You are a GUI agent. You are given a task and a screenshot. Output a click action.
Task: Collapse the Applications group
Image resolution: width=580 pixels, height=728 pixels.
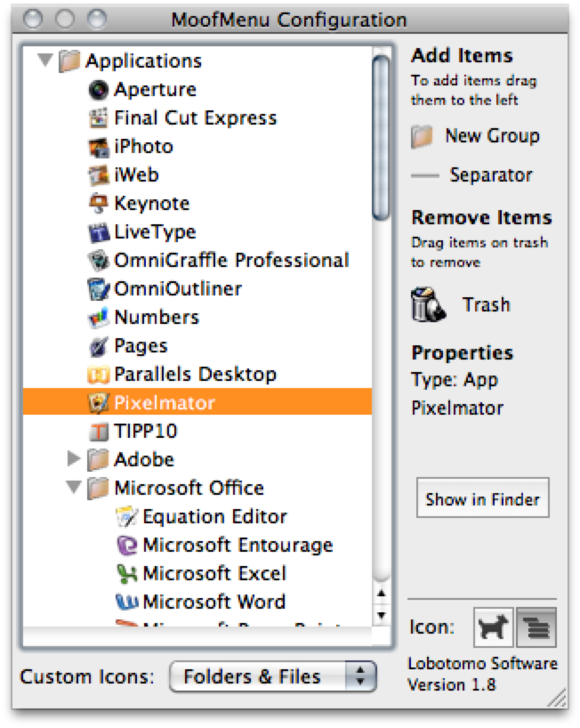(x=44, y=61)
